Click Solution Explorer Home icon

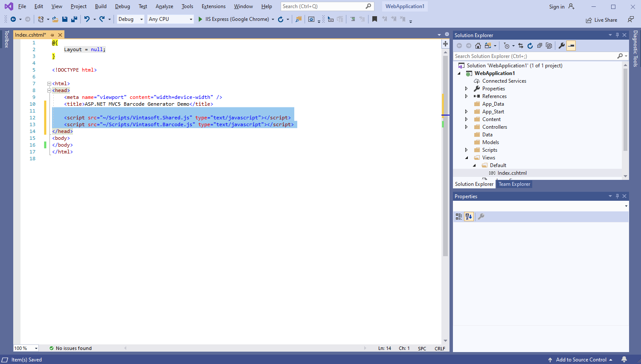[x=478, y=46]
